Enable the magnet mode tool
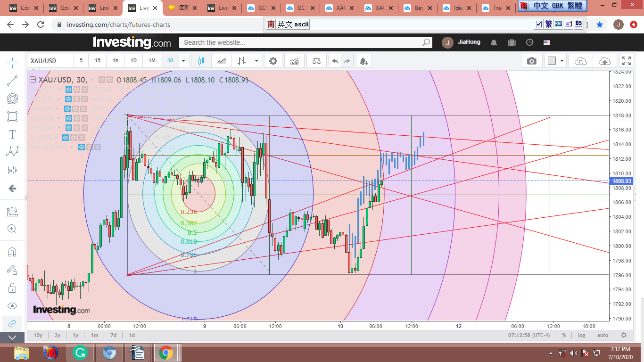Viewport: 644px width, 362px height. coord(13,252)
